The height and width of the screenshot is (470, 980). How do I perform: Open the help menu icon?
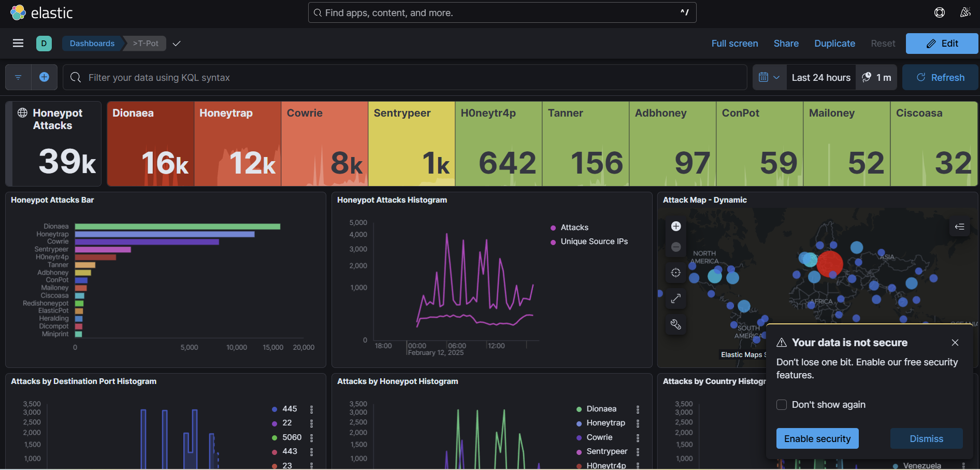tap(940, 12)
